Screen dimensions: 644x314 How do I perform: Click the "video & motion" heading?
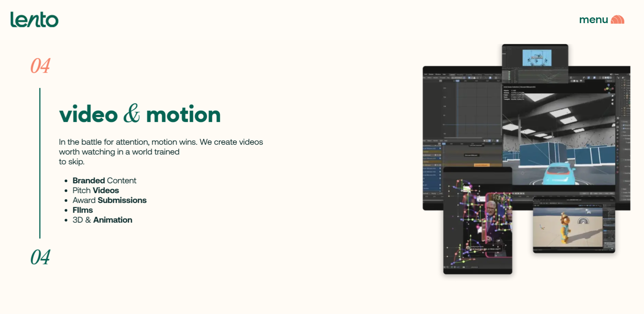(x=140, y=114)
